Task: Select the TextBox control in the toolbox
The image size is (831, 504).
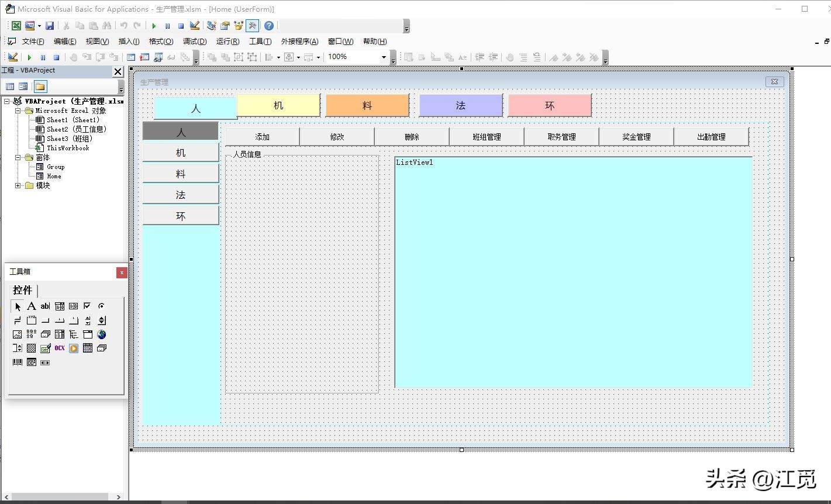Action: [44, 306]
